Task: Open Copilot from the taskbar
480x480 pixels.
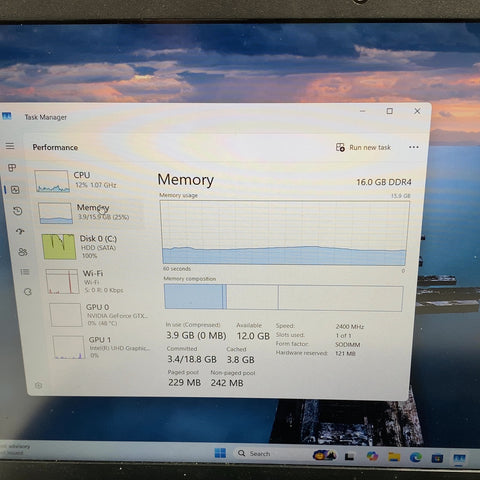Action: [372, 456]
